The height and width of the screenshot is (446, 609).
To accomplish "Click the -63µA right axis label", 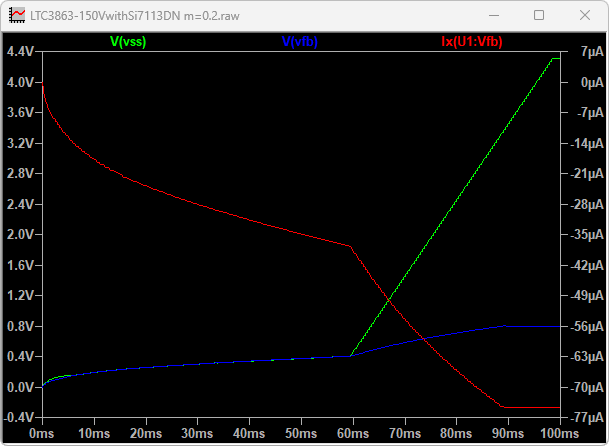I will click(587, 357).
